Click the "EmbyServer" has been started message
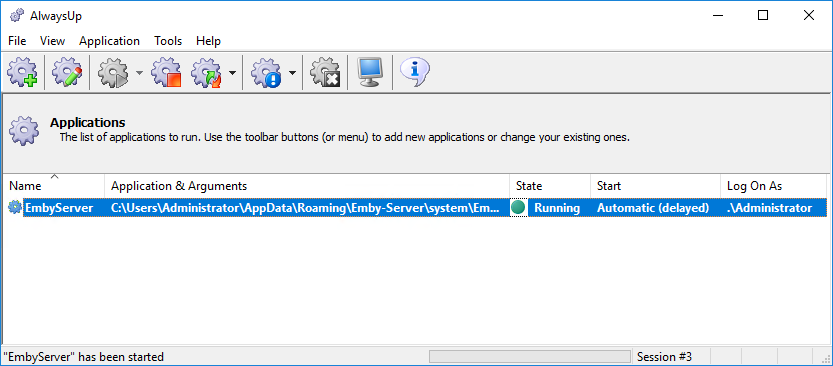Image resolution: width=833 pixels, height=366 pixels. (x=83, y=356)
